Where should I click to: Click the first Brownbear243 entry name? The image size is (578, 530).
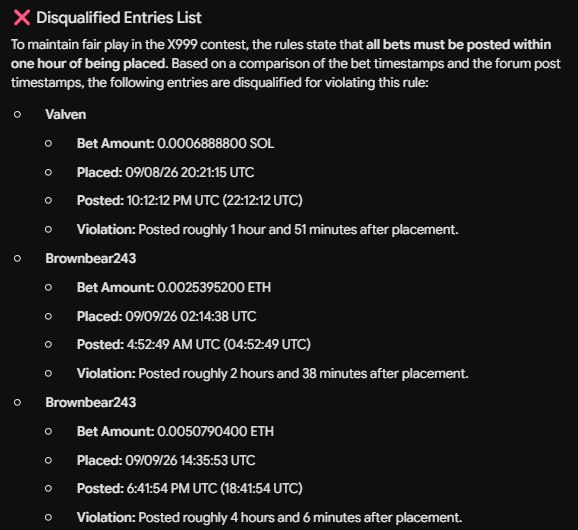coord(91,258)
